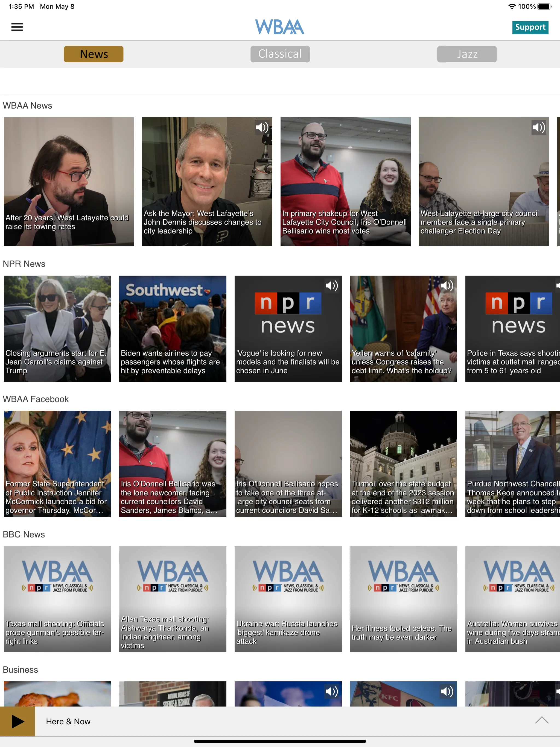560x747 pixels.
Task: Switch to the Classical tab
Action: 281,54
